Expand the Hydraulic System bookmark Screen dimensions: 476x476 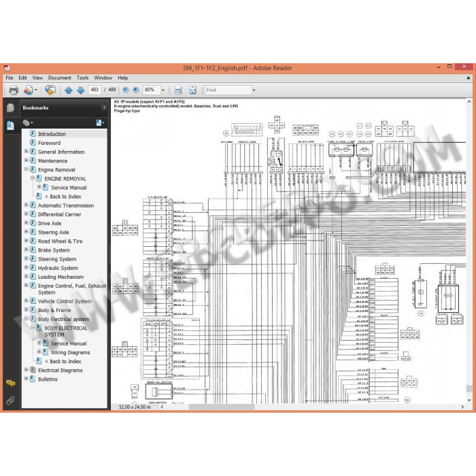26,267
